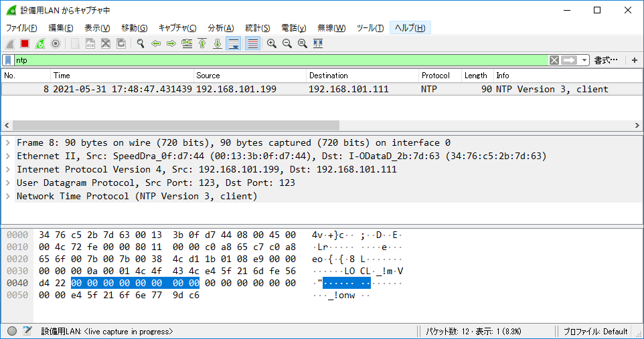Open the 分析(A) menu
The height and width of the screenshot is (339, 644).
tap(221, 28)
